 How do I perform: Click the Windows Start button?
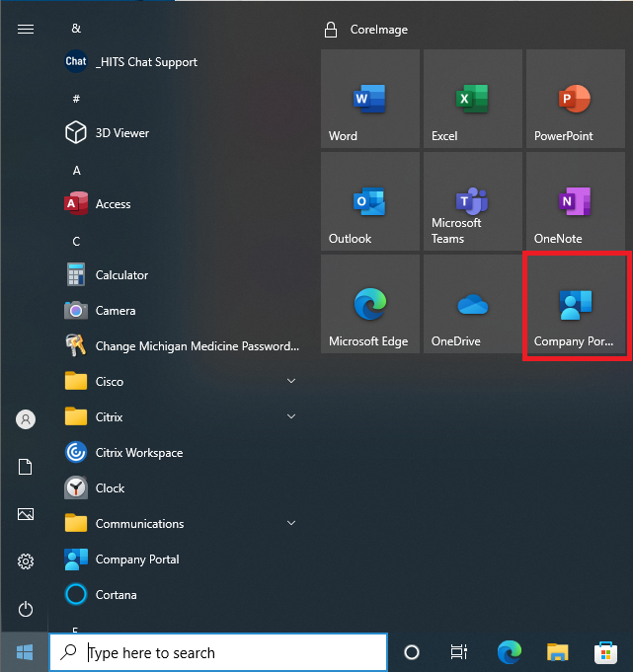[x=25, y=652]
